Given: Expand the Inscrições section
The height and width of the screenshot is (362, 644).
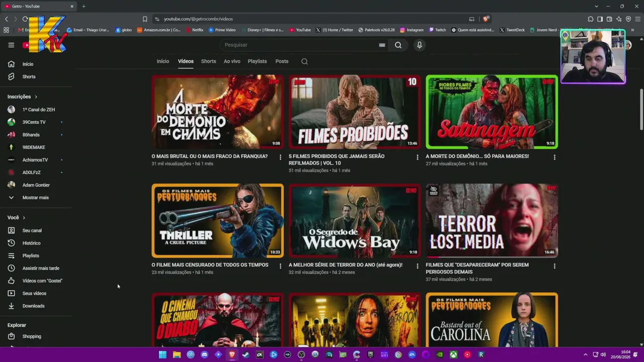Looking at the screenshot, I should point(22,97).
